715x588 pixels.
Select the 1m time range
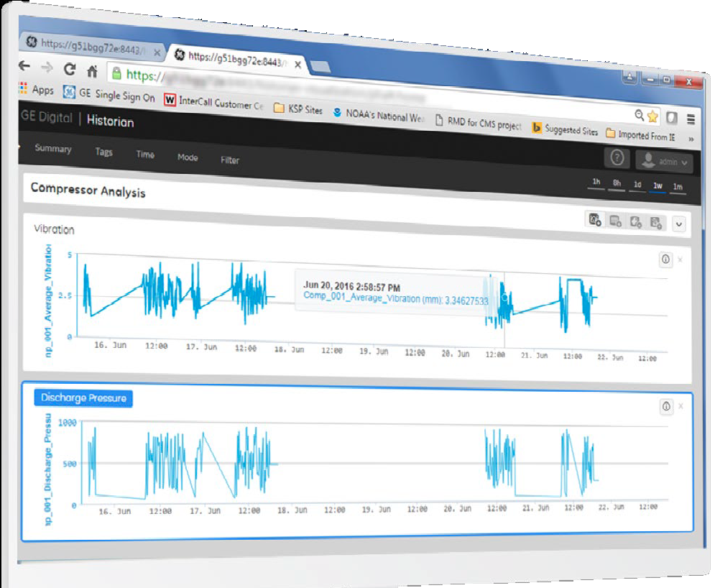point(677,187)
